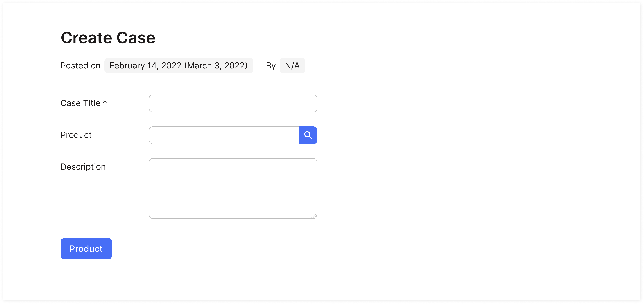Click the Product button below the form

[x=86, y=248]
